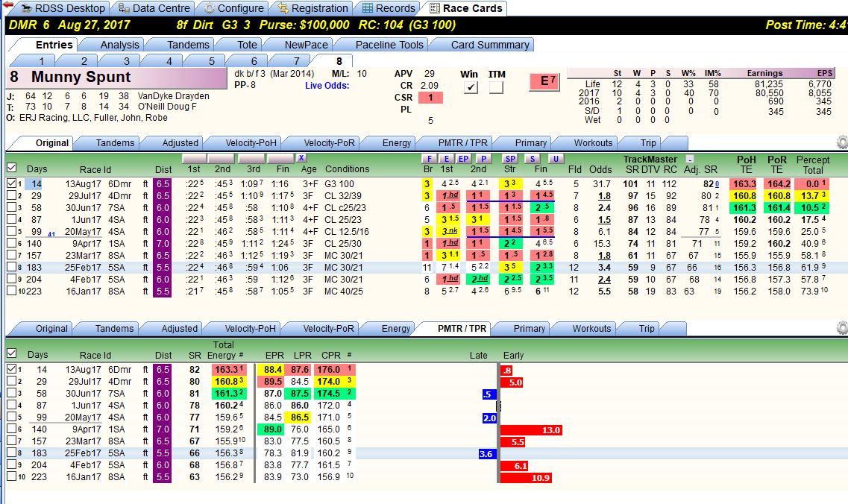
Task: Toggle the select-all checkbox in PMTR/TPR table header
Action: tap(11, 353)
